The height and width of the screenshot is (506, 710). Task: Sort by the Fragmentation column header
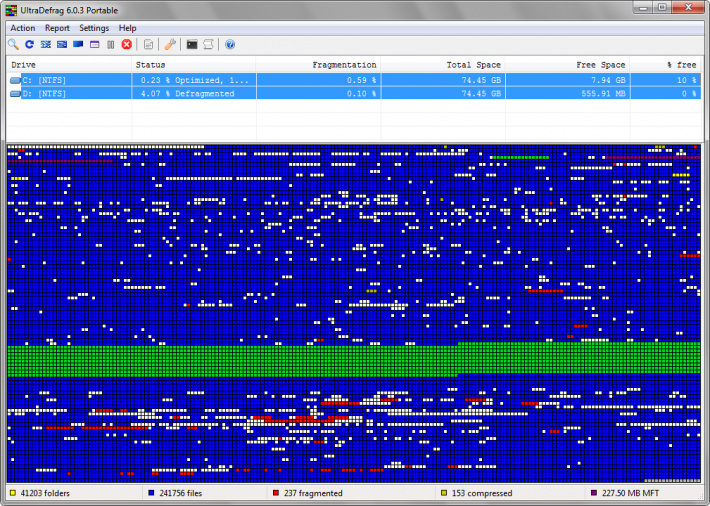click(x=318, y=65)
